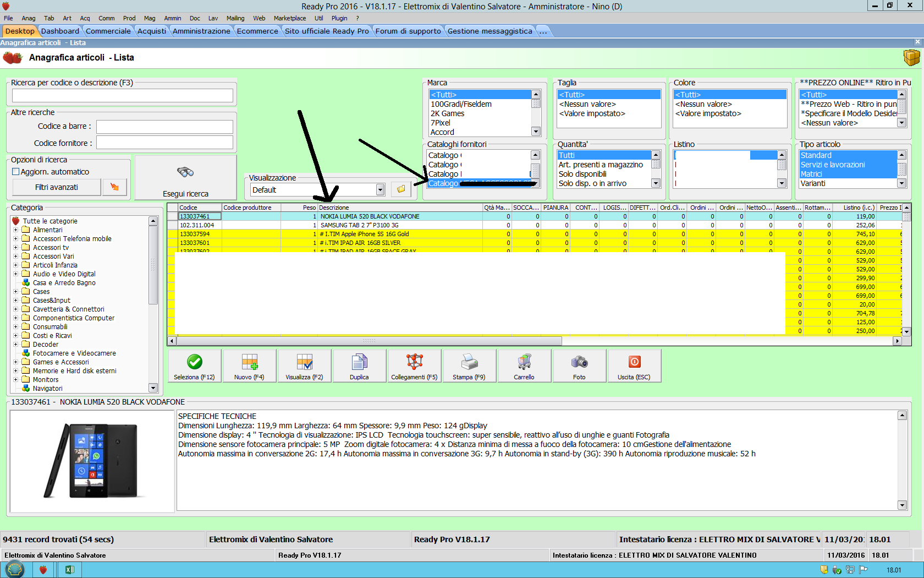Click the Stampa (F9) printer icon
The width and height of the screenshot is (924, 578).
click(x=469, y=362)
